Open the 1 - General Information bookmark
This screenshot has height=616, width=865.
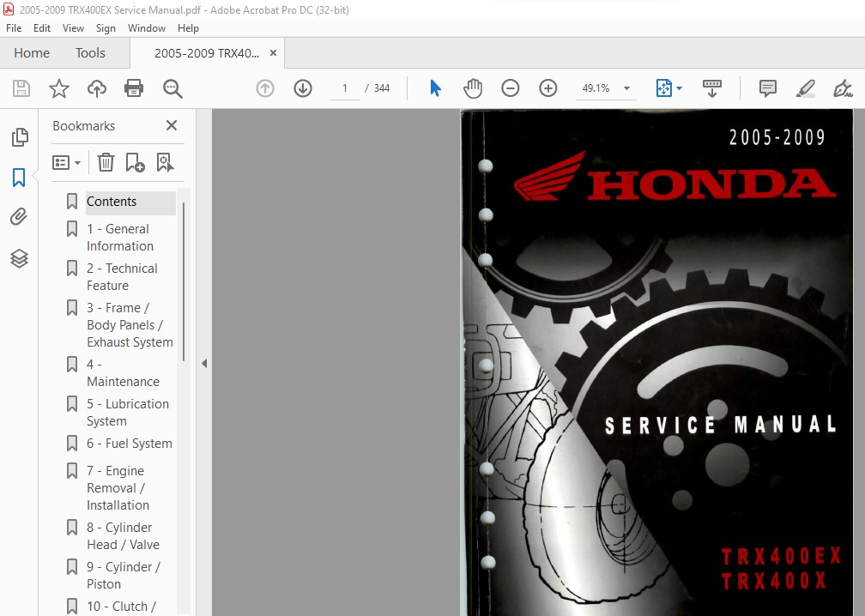pos(120,237)
